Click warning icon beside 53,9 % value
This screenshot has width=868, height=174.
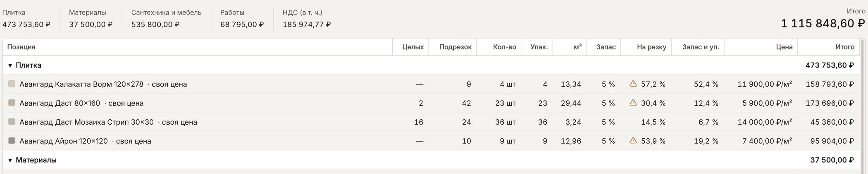[633, 140]
